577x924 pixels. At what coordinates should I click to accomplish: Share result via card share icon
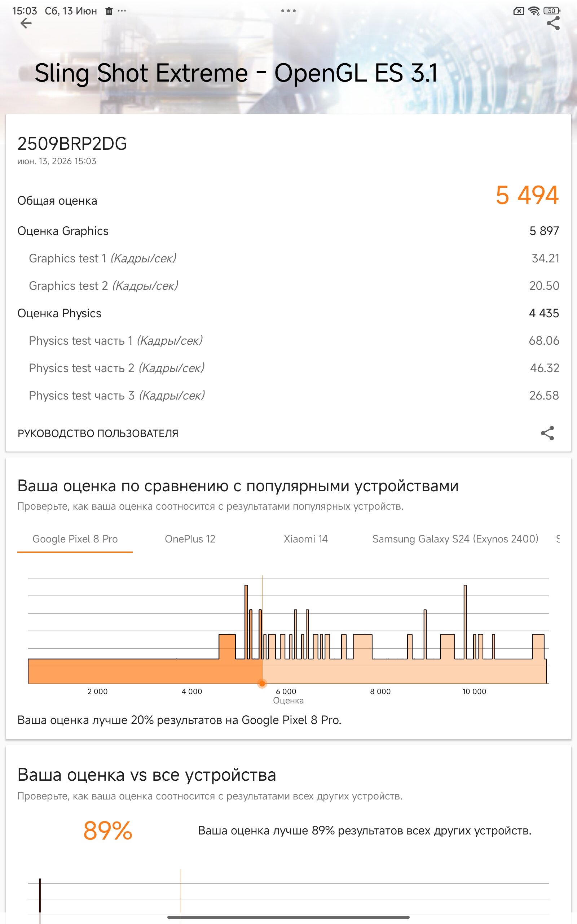click(547, 433)
